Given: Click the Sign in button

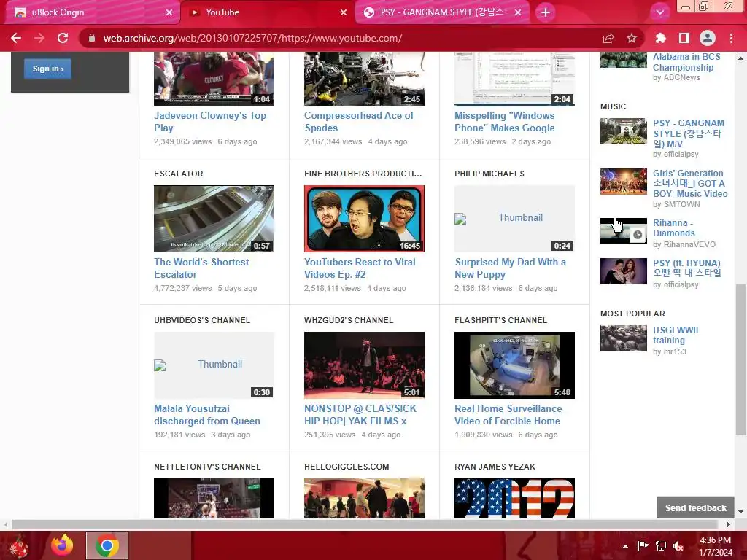Looking at the screenshot, I should pyautogui.click(x=47, y=69).
